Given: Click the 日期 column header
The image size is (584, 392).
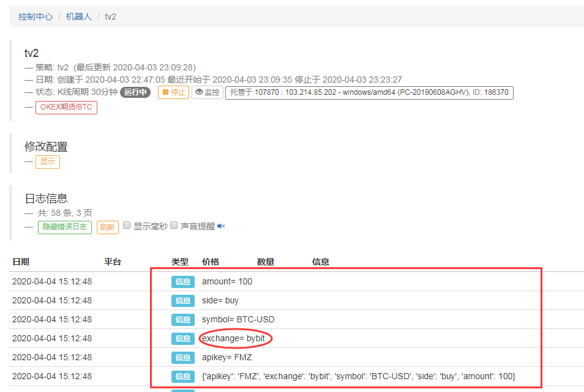Looking at the screenshot, I should coord(21,262).
